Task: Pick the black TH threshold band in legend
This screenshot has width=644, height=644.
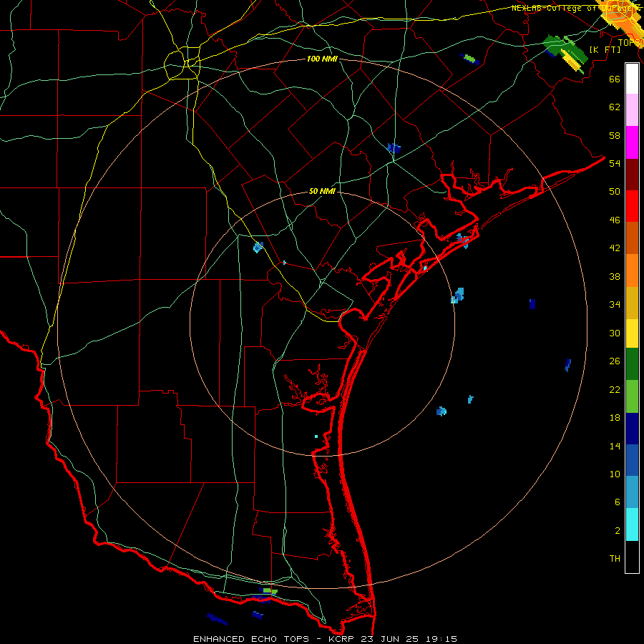Action: click(632, 557)
